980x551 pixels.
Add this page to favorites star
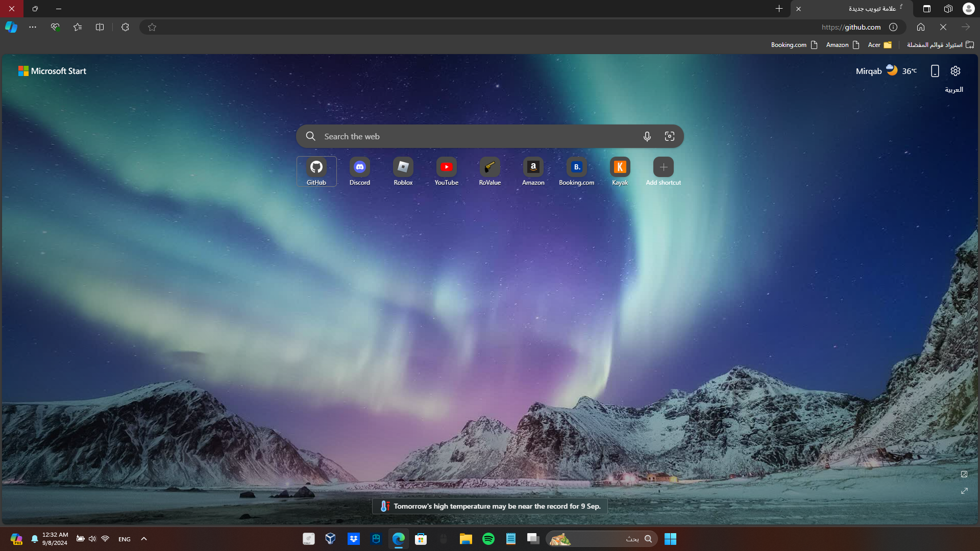(x=152, y=27)
